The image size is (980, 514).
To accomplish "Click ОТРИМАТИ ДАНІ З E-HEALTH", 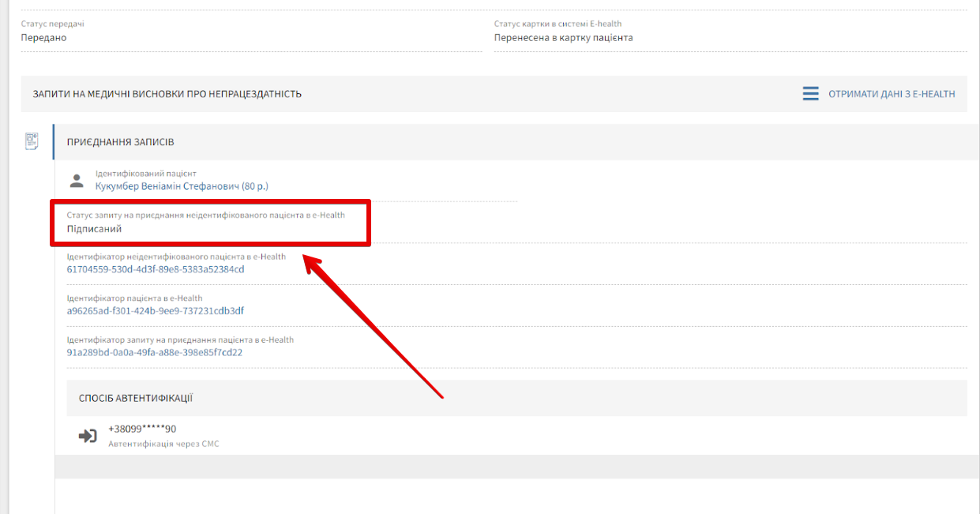I will coord(891,94).
